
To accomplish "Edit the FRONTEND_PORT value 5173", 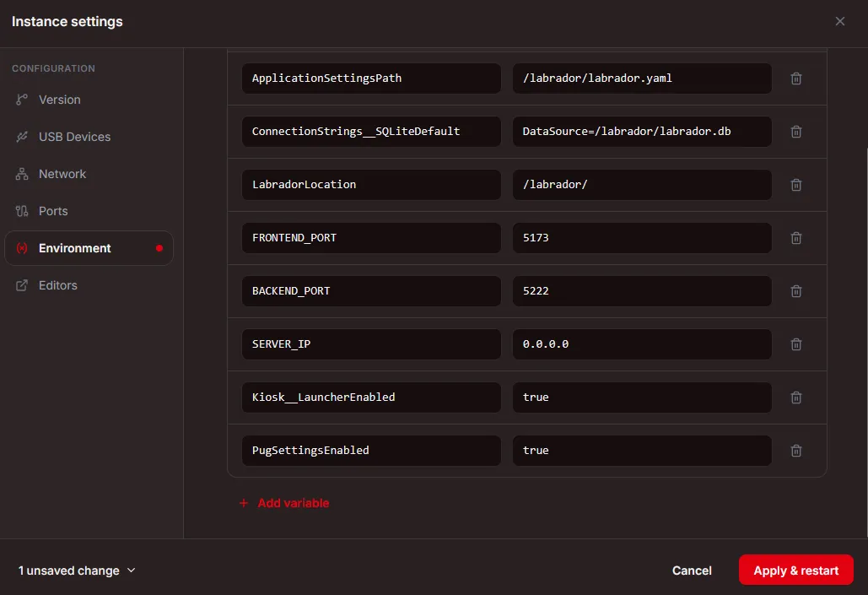I will pos(642,238).
